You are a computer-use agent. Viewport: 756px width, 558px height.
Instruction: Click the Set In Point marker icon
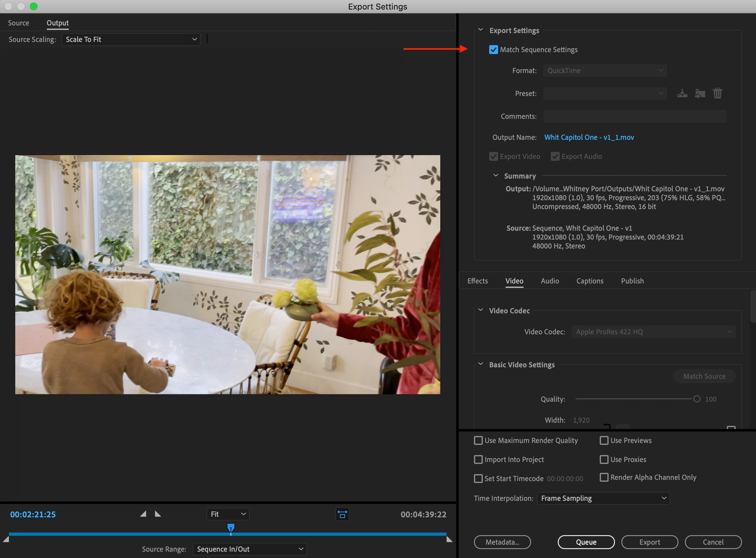pos(144,514)
